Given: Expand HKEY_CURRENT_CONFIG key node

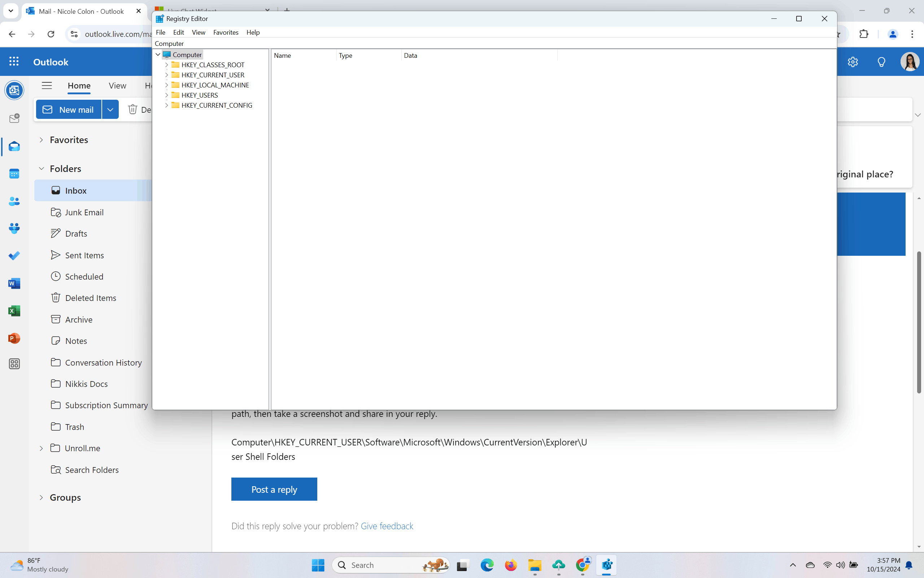Looking at the screenshot, I should coord(166,105).
